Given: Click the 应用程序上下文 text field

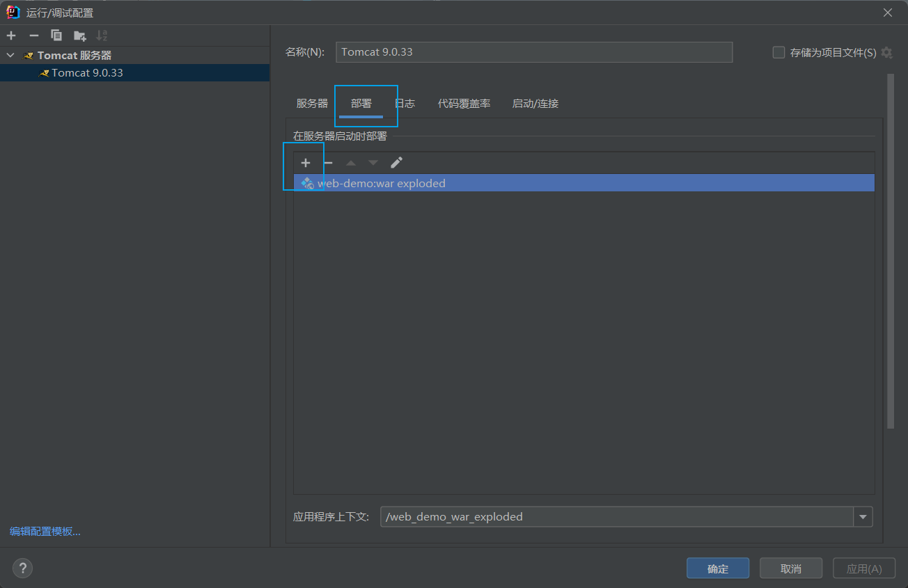Looking at the screenshot, I should pyautogui.click(x=617, y=516).
